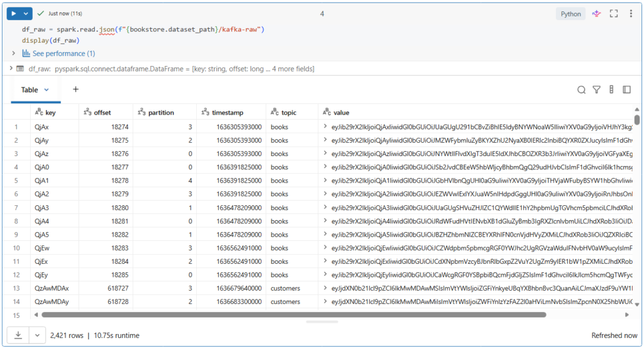Screen dimensions: 644x348
Task: Expand the df_raw DataFrame schema details
Action: coord(10,69)
